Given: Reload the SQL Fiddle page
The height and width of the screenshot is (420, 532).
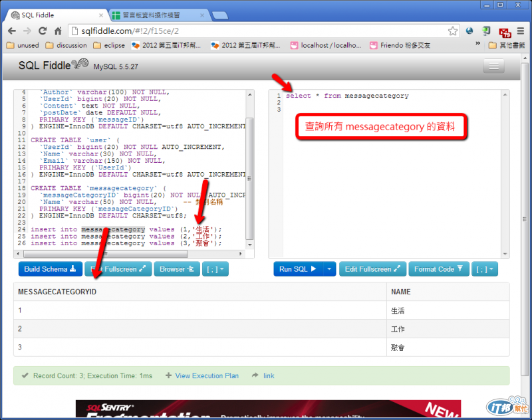Looking at the screenshot, I should [x=43, y=31].
